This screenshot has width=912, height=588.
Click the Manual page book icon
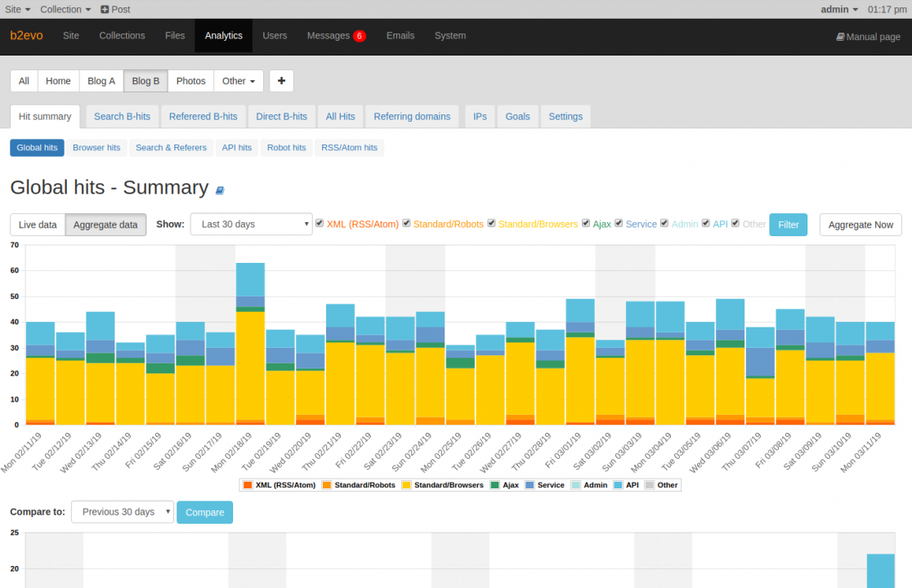coord(840,37)
